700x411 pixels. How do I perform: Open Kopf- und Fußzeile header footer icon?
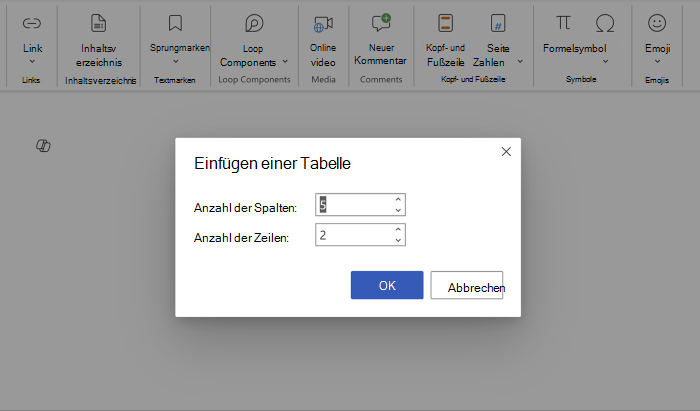[446, 23]
